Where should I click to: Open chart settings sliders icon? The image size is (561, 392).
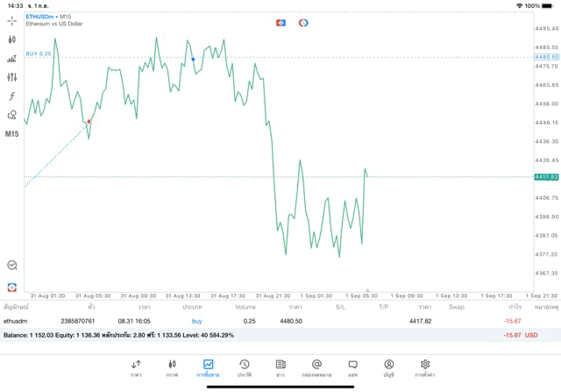12,77
